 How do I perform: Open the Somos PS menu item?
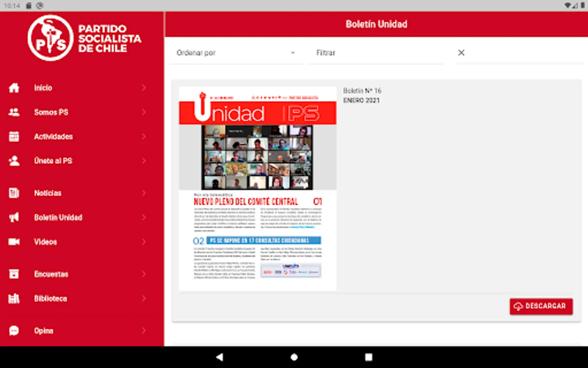(x=82, y=112)
